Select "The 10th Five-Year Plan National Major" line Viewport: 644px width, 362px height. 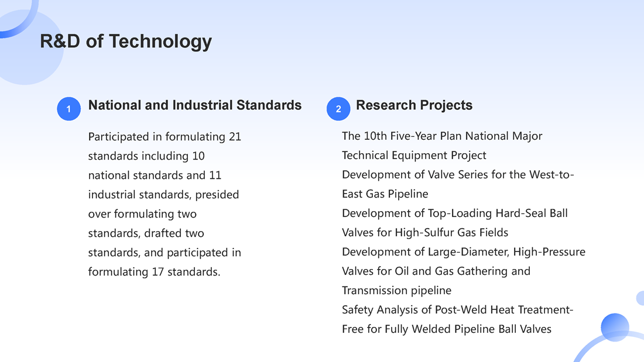tap(442, 136)
